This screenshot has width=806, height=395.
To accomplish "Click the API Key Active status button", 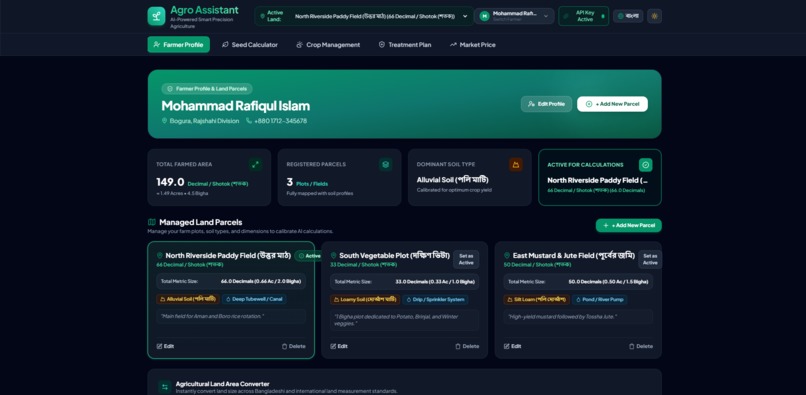I will [x=583, y=16].
